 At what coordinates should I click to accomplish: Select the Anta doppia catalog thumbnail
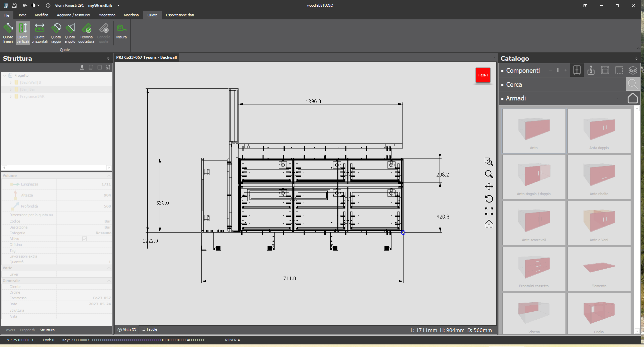pyautogui.click(x=599, y=131)
